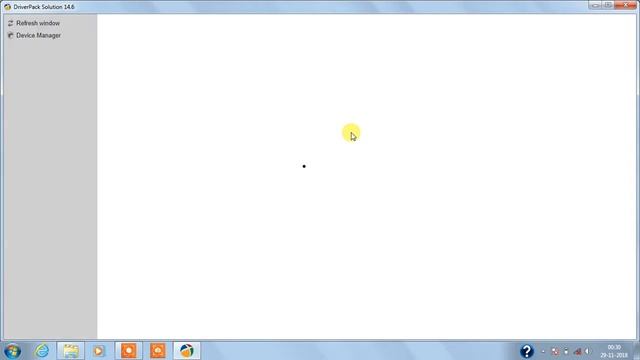
Task: Click the DriverPack Solution title bar icon
Action: click(x=7, y=7)
